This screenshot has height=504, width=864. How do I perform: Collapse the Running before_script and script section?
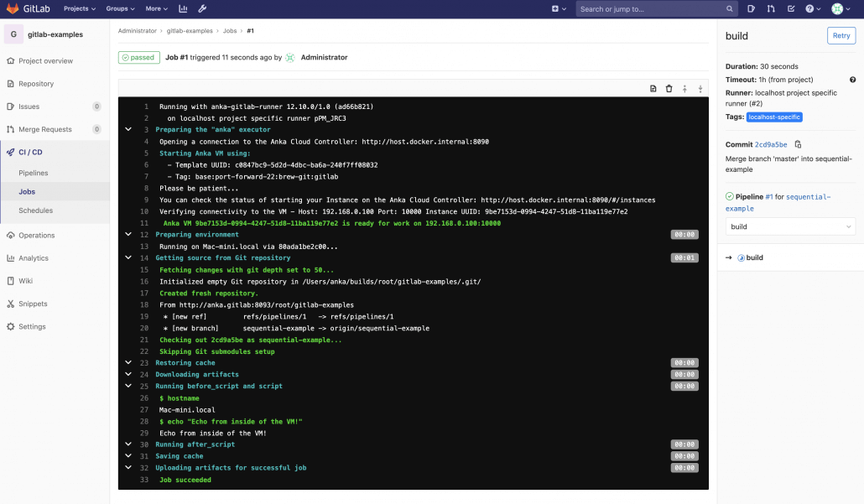[128, 386]
